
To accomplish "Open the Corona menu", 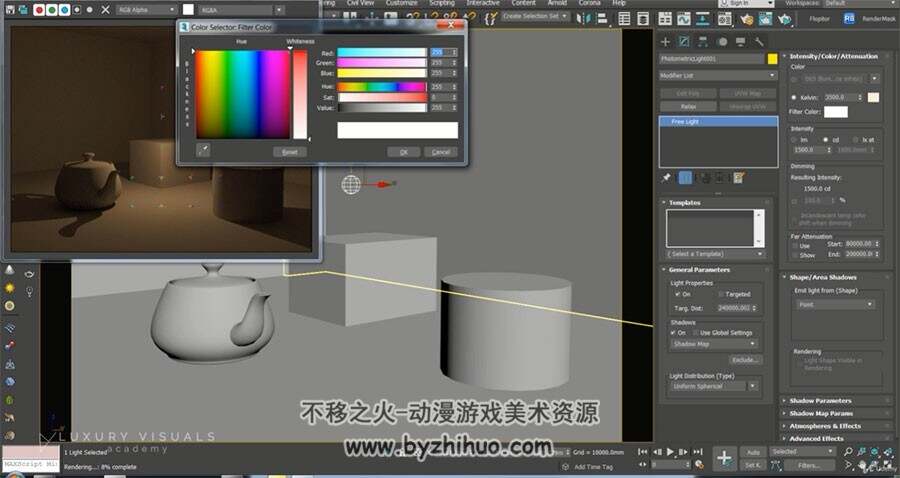I will click(589, 3).
